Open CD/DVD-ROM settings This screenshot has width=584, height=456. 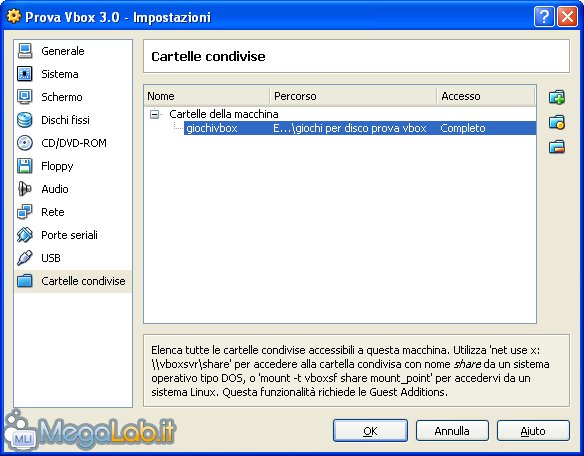click(x=73, y=143)
